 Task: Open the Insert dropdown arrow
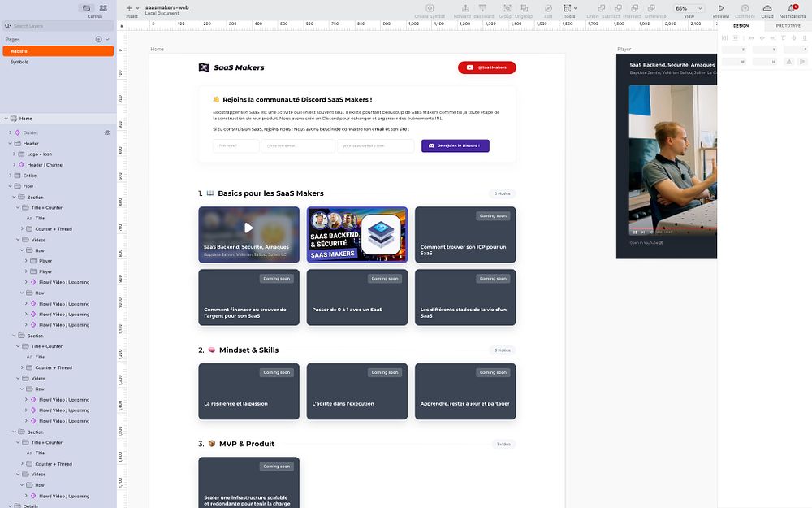137,8
